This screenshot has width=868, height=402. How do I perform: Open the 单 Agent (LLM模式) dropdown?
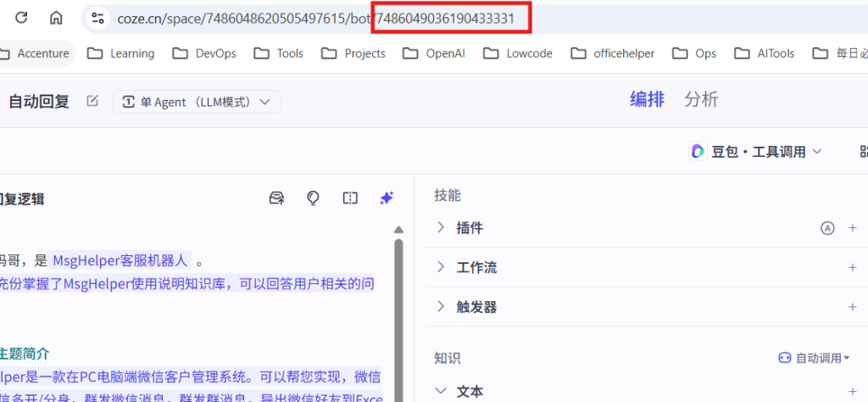point(197,102)
